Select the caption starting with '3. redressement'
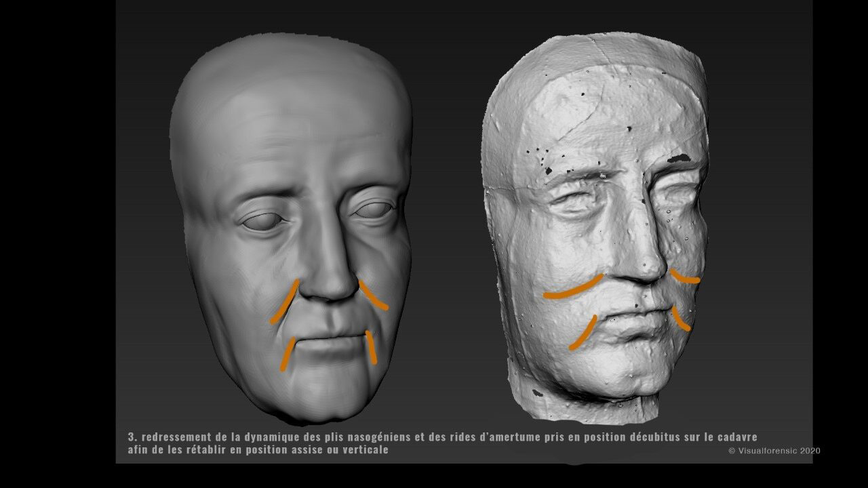This screenshot has width=868, height=488. [441, 436]
